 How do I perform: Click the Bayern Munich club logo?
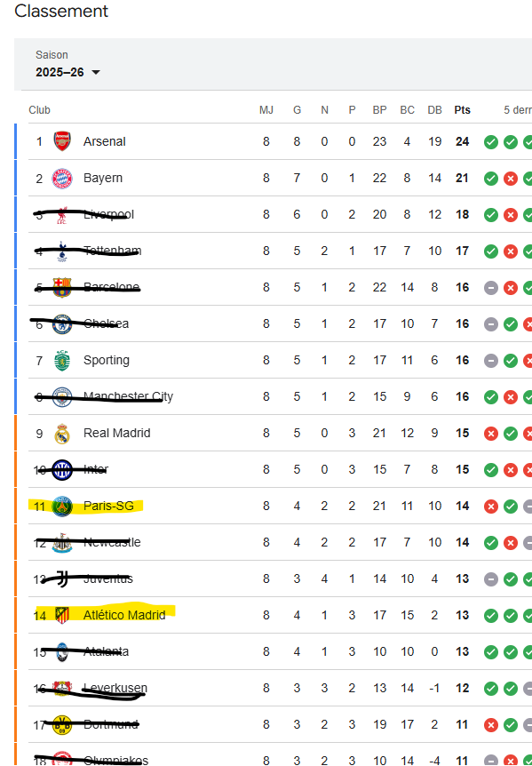pos(62,179)
